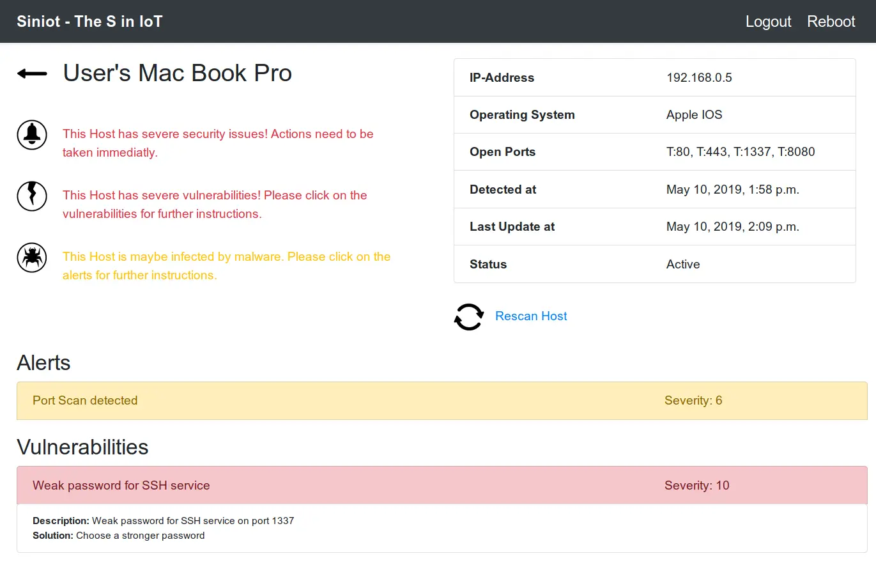
Task: Click the Detected at row label
Action: click(503, 189)
